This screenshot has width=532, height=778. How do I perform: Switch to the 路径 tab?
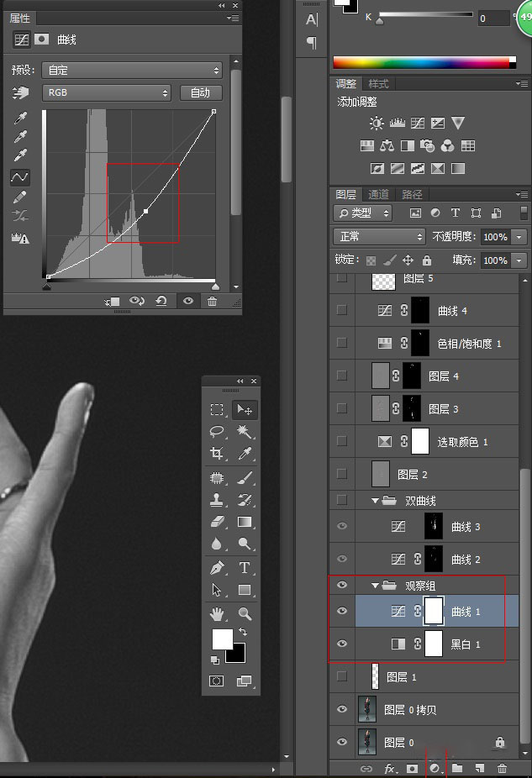412,194
